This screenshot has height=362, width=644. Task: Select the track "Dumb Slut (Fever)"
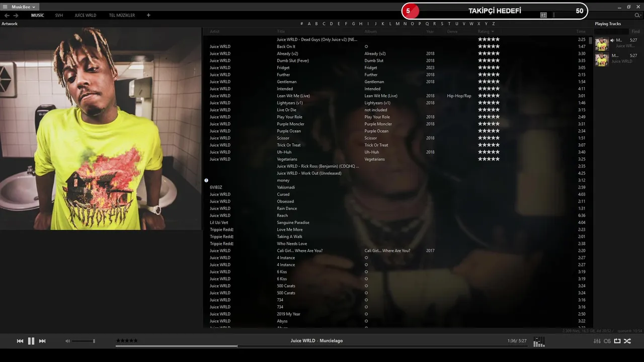click(x=293, y=60)
